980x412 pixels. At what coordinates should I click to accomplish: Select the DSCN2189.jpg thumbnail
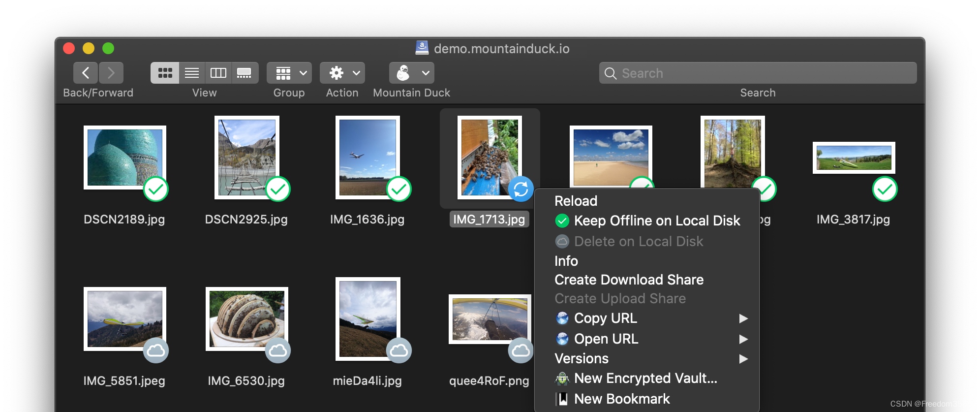125,158
